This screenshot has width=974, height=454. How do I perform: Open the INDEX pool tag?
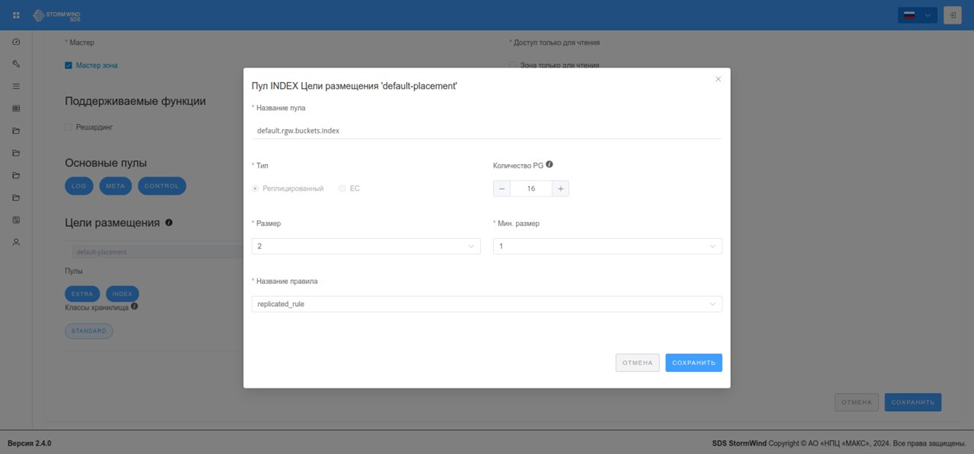point(122,294)
